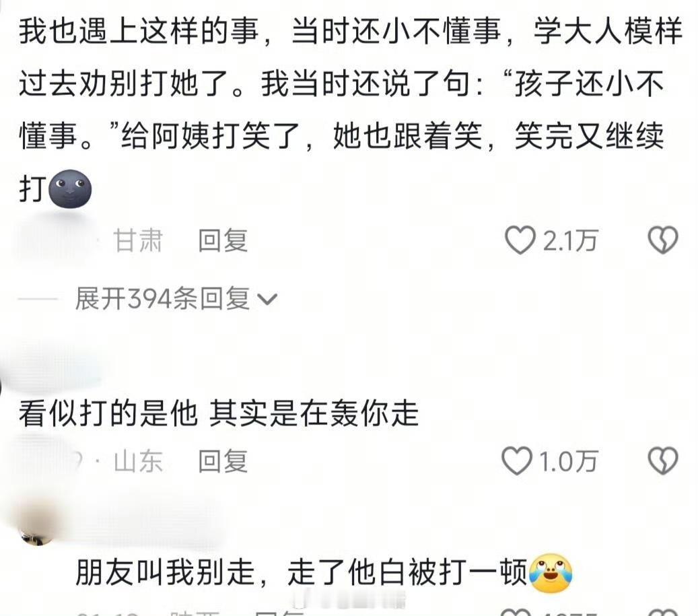This screenshot has width=698, height=616.
Task: Click the chevron beside 展开394条回复
Action: [x=267, y=299]
